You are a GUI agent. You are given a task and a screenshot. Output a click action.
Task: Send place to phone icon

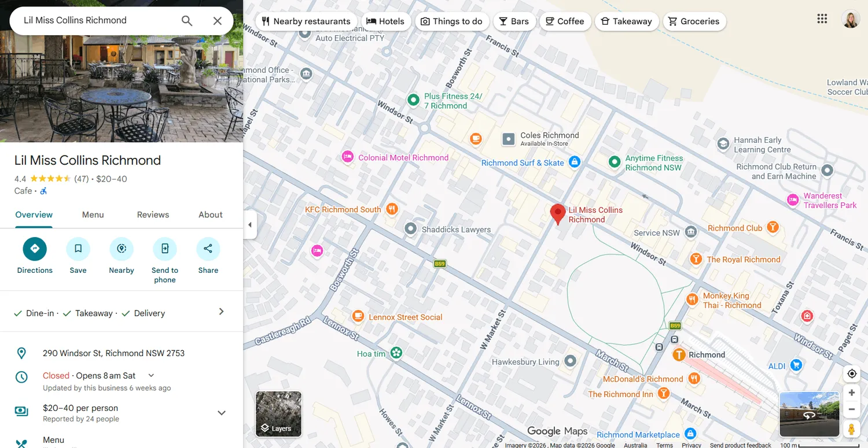coord(165,249)
